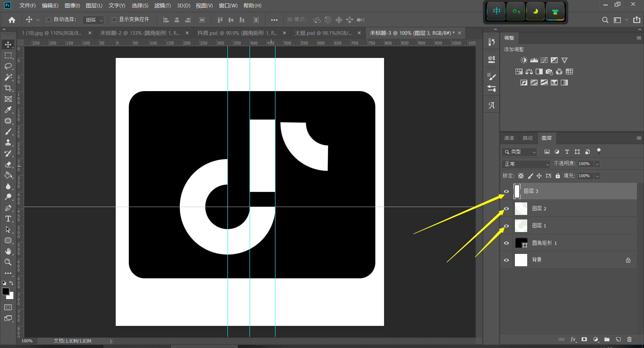
Task: Select the Horizontal Type tool
Action: coord(8,219)
